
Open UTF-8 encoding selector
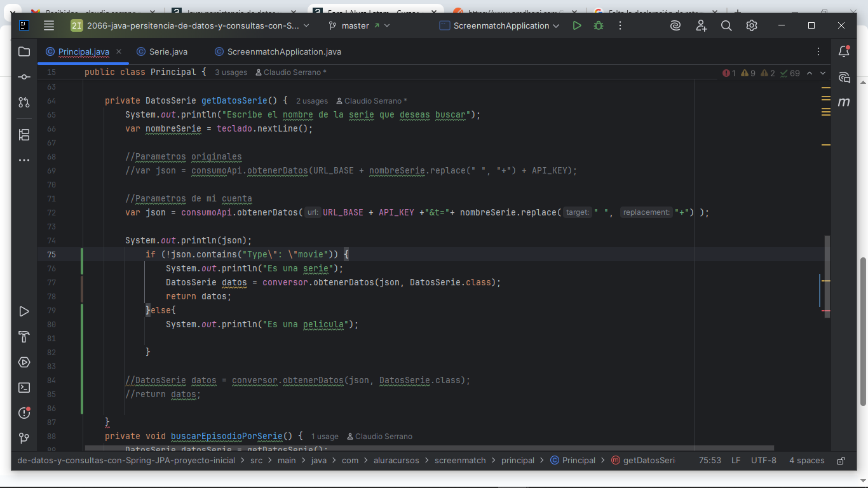point(764,461)
